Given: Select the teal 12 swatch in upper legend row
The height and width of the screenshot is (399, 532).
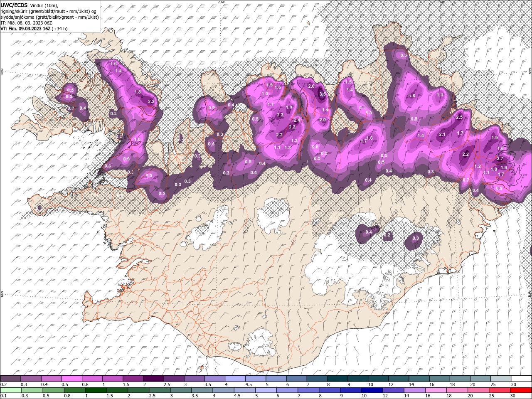Looking at the screenshot, I should tap(398, 379).
